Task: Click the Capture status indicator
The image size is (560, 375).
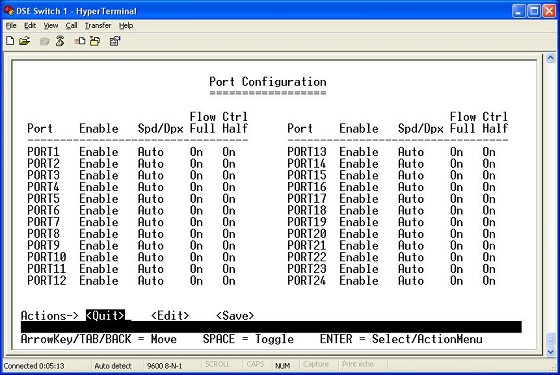Action: click(x=316, y=364)
